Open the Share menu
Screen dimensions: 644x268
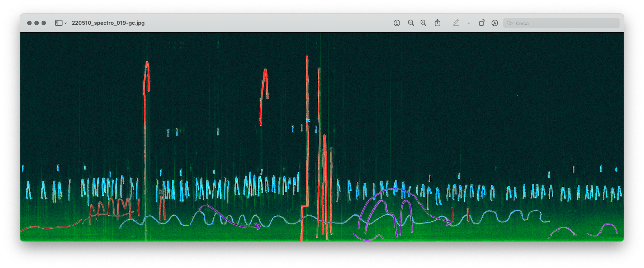437,23
